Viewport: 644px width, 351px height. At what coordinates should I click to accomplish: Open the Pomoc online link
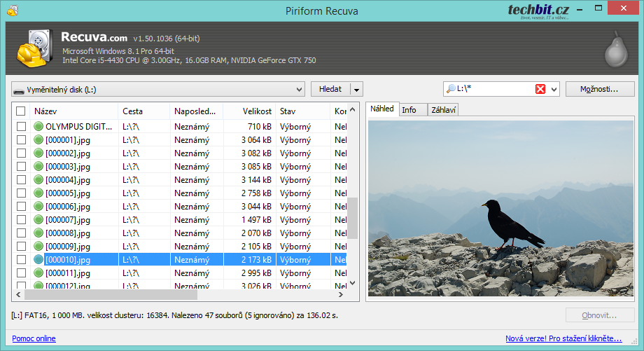(x=34, y=339)
